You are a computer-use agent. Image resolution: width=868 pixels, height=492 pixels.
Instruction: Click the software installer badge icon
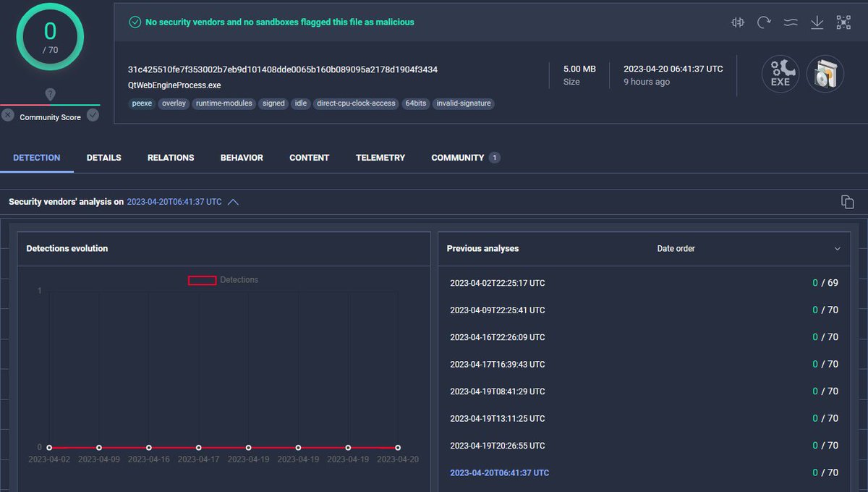(x=825, y=74)
